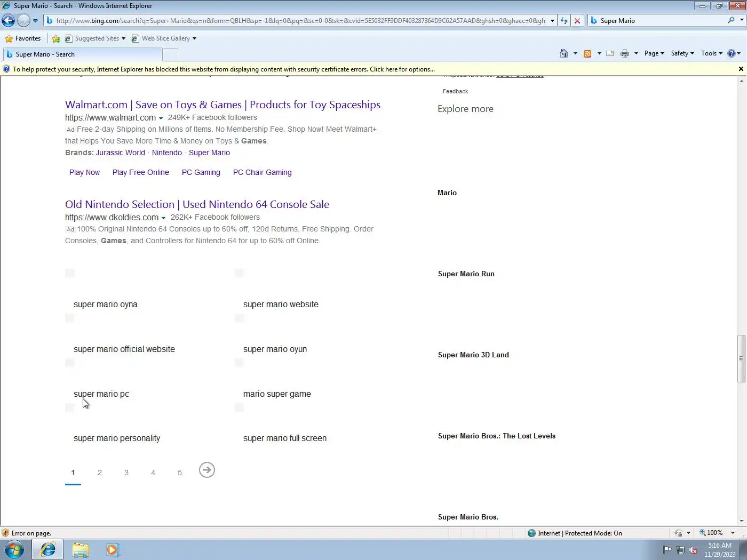Click related search 'mario super game'

tap(277, 394)
